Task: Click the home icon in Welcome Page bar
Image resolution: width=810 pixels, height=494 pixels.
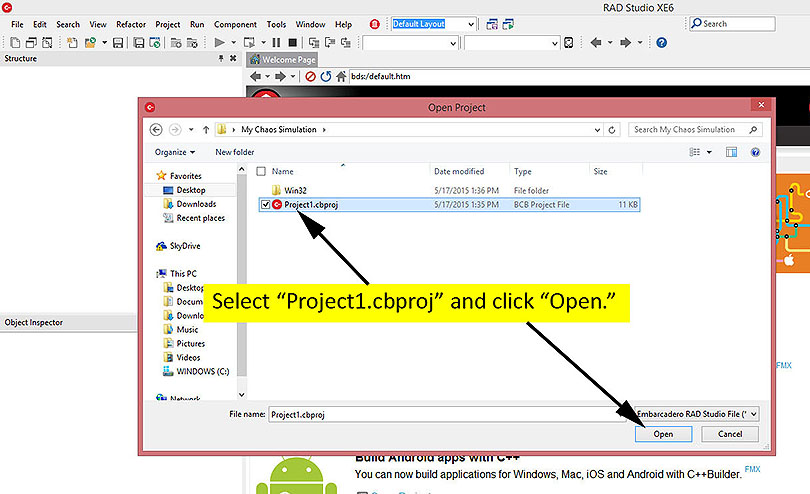Action: pyautogui.click(x=341, y=76)
